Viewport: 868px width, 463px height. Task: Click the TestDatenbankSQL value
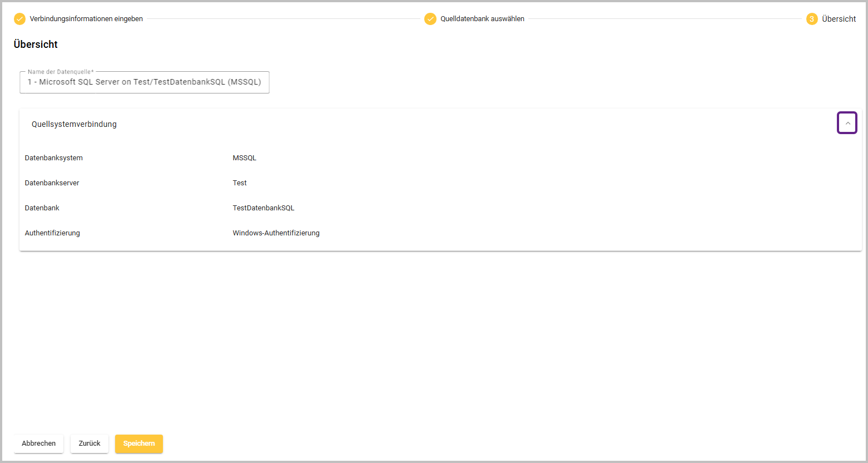[263, 208]
